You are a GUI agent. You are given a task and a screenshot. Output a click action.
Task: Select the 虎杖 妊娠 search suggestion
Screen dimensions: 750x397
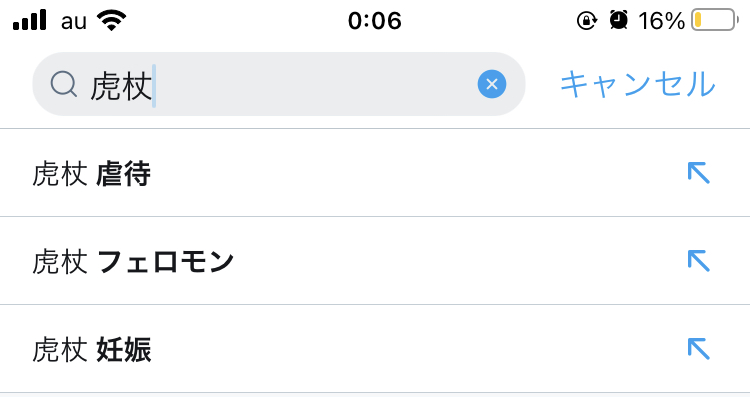tap(375, 349)
